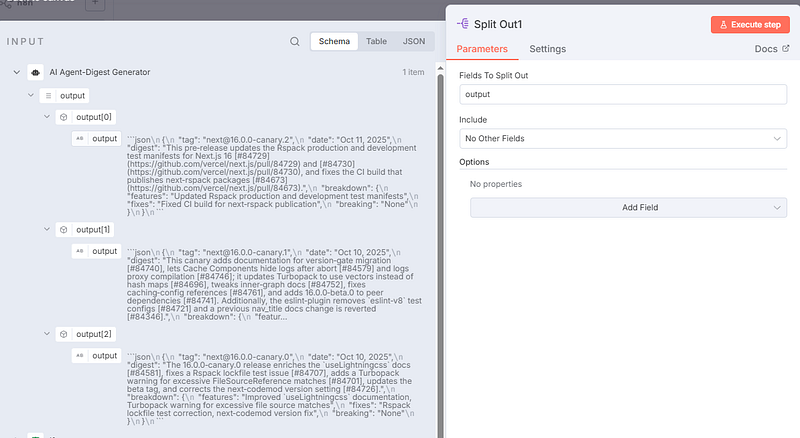Collapse the output[0] item
The height and width of the screenshot is (438, 800).
point(46,116)
